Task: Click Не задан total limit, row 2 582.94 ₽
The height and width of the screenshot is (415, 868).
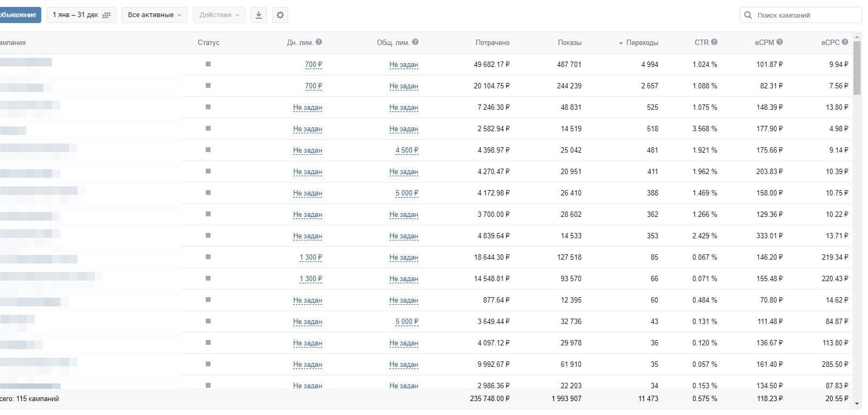Action: coord(403,129)
